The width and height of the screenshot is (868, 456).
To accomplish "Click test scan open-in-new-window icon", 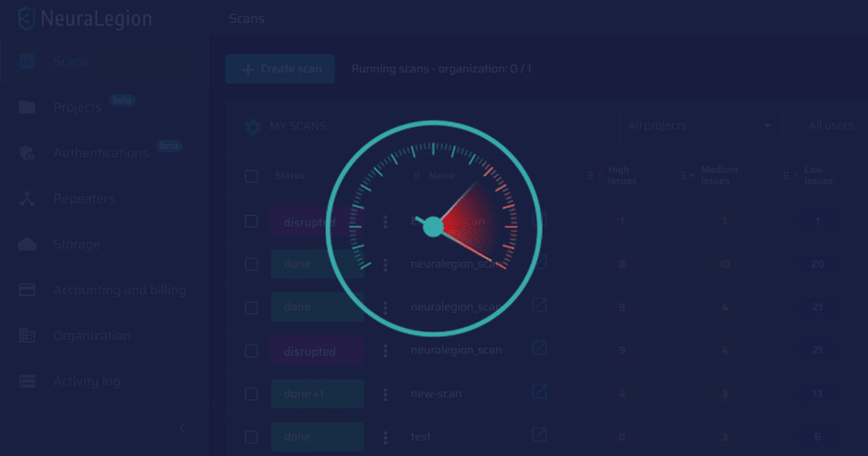I will tap(539, 434).
